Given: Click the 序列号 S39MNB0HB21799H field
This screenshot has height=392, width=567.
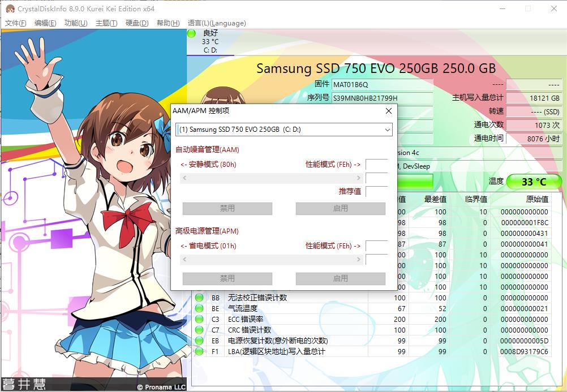Looking at the screenshot, I should coord(382,98).
